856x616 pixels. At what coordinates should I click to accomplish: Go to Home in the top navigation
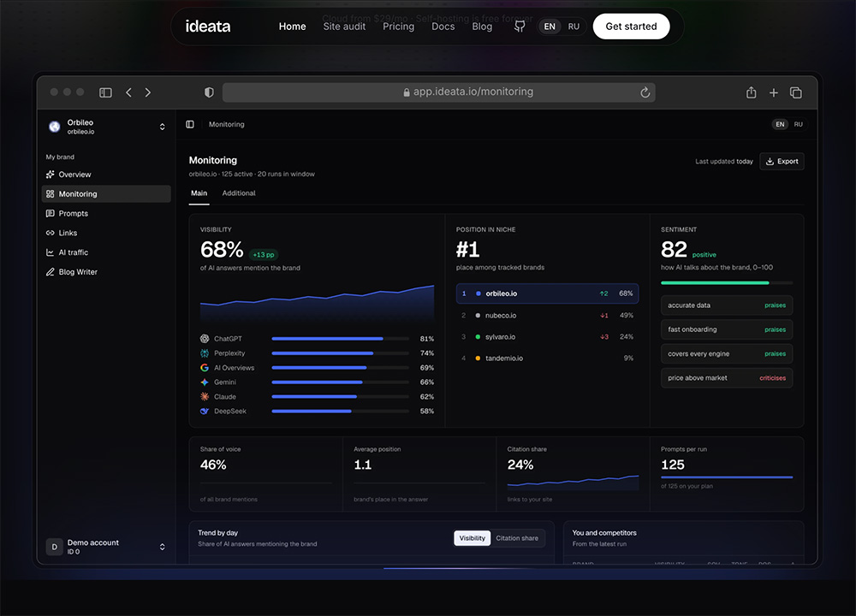coord(293,27)
